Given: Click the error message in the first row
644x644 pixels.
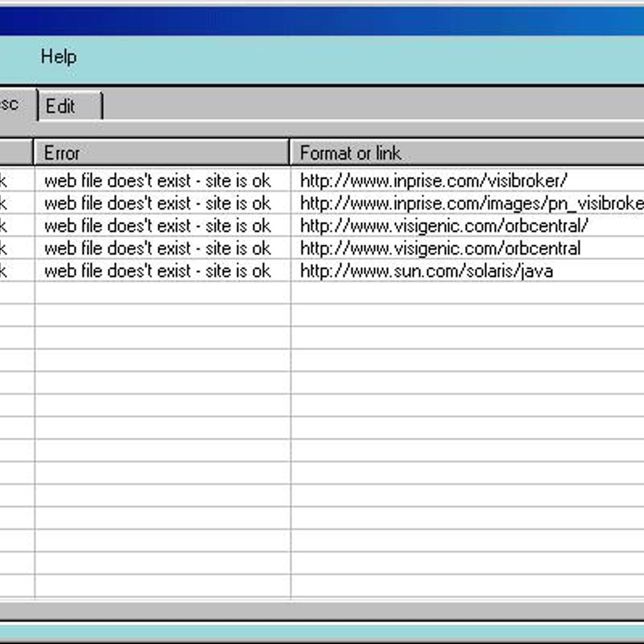Looking at the screenshot, I should [157, 181].
